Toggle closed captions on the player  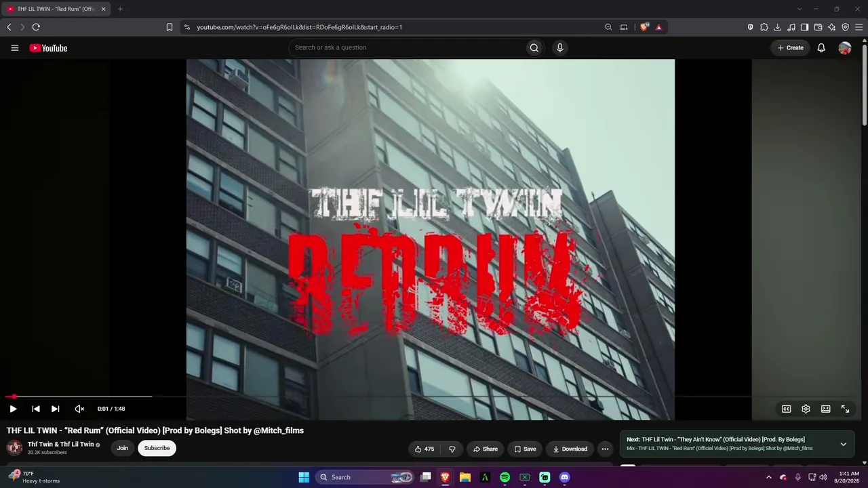click(x=786, y=409)
